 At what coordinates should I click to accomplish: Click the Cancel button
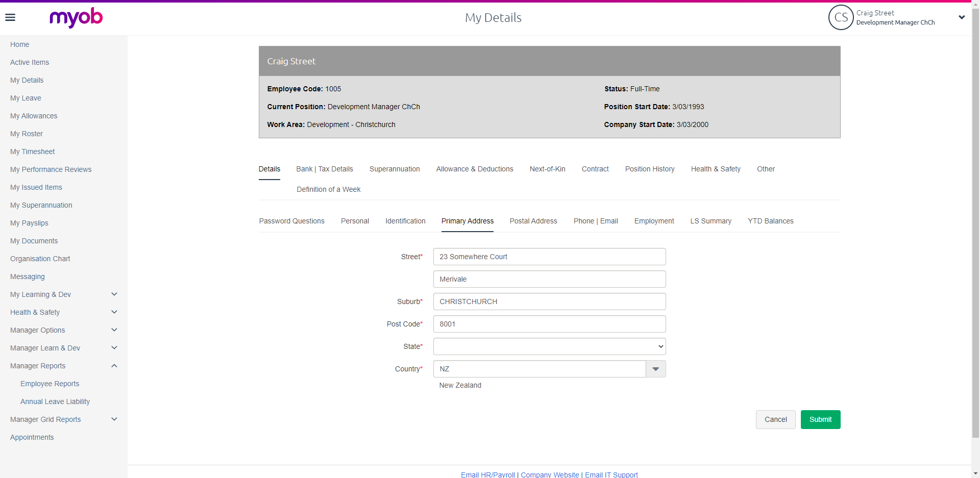775,419
